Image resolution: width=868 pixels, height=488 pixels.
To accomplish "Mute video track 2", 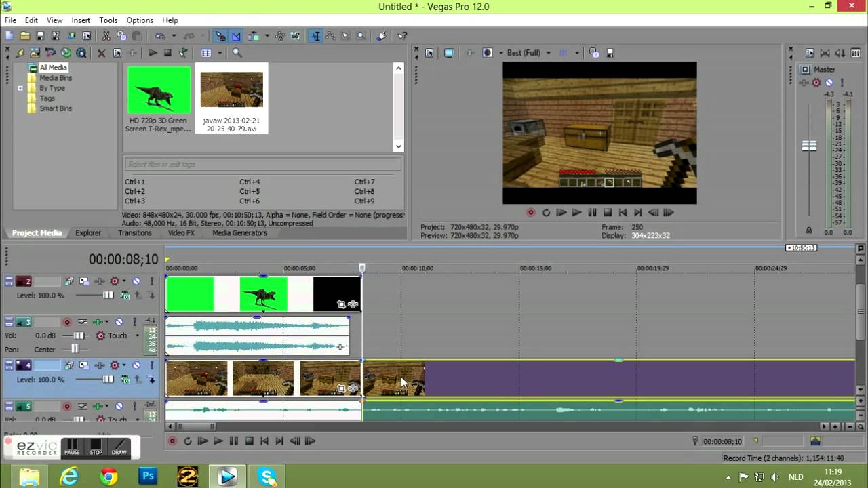I will 136,281.
